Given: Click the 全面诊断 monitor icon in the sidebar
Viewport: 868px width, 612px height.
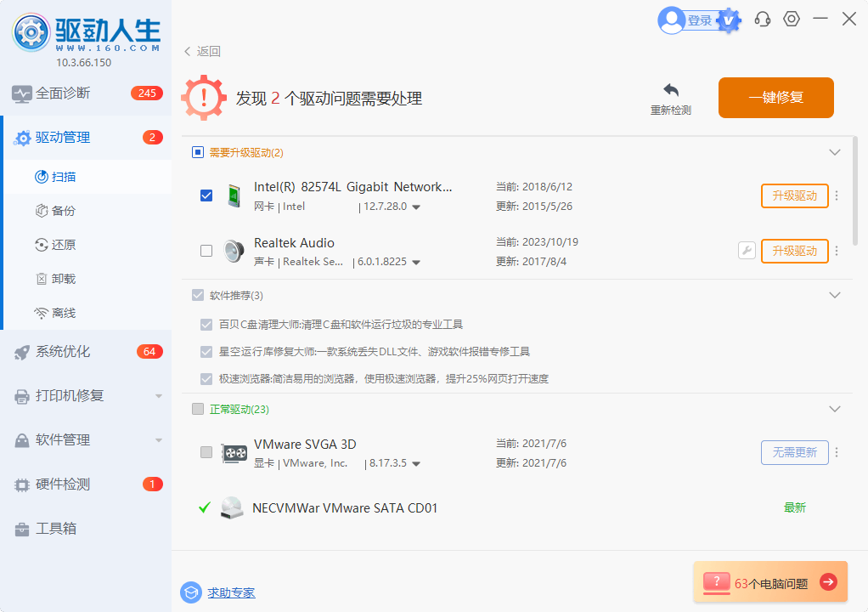Looking at the screenshot, I should (21, 94).
